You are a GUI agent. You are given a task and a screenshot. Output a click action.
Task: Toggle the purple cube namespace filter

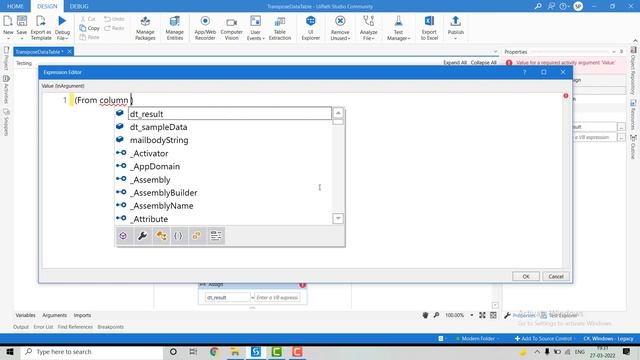[123, 236]
